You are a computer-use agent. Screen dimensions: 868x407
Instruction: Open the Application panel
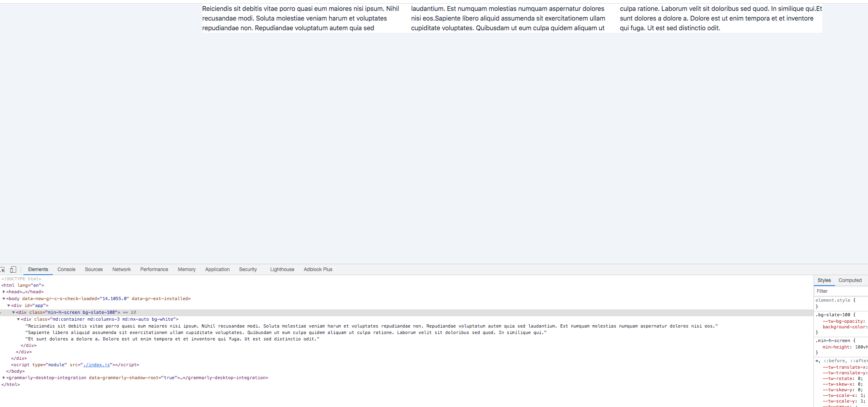click(x=217, y=269)
